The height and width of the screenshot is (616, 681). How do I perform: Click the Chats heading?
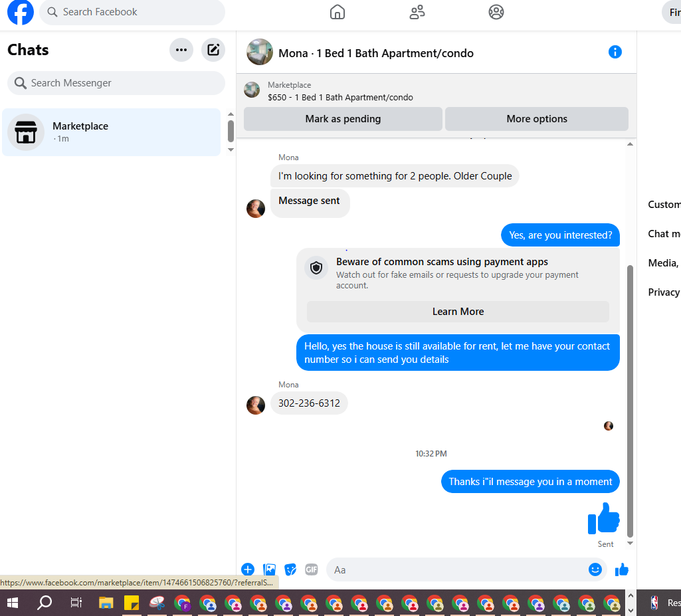(x=28, y=50)
